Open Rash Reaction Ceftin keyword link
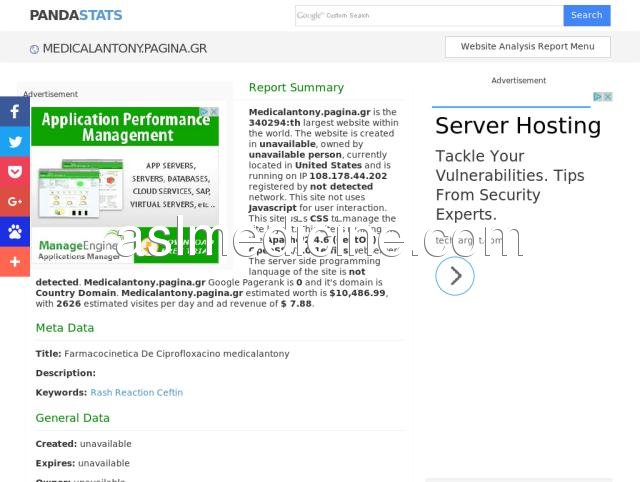640x482 pixels. [136, 393]
